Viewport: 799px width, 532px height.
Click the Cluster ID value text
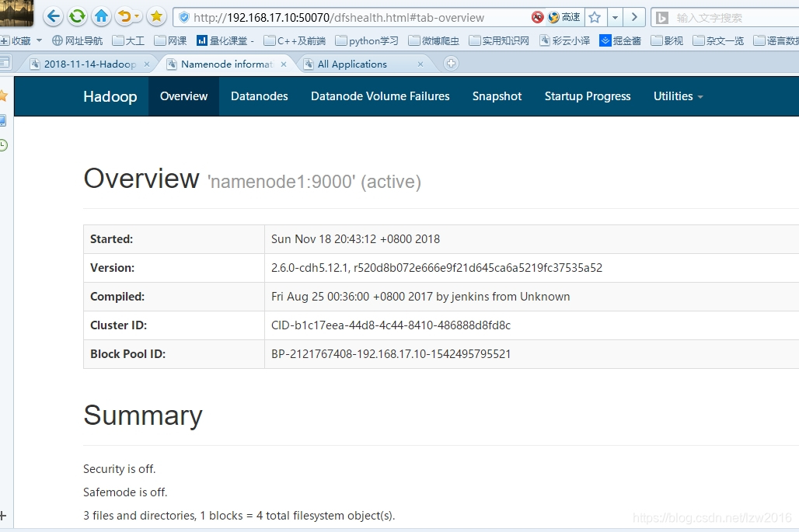pos(391,325)
